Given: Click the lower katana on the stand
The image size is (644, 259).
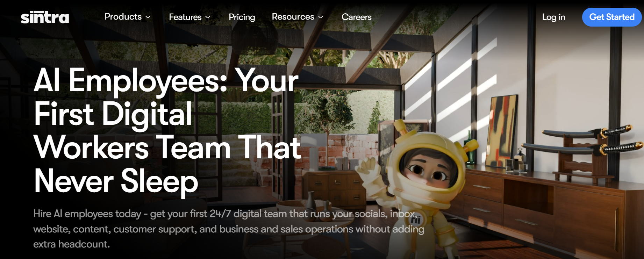Looking at the screenshot, I should tap(582, 148).
